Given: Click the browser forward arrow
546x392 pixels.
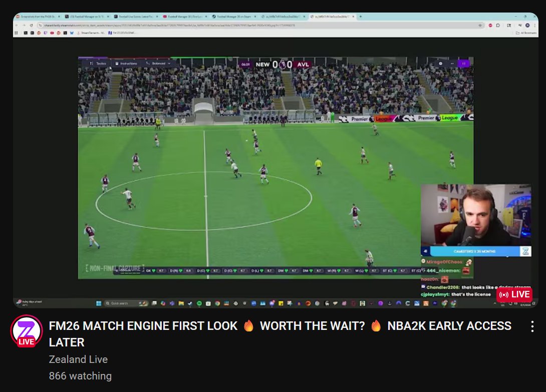Looking at the screenshot, I should click(x=24, y=26).
